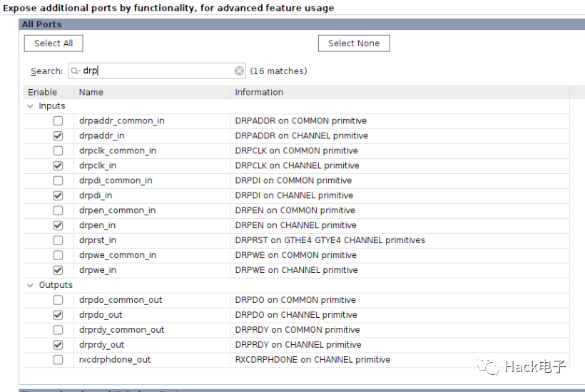
Task: Sort by the Name column header
Action: [x=152, y=92]
